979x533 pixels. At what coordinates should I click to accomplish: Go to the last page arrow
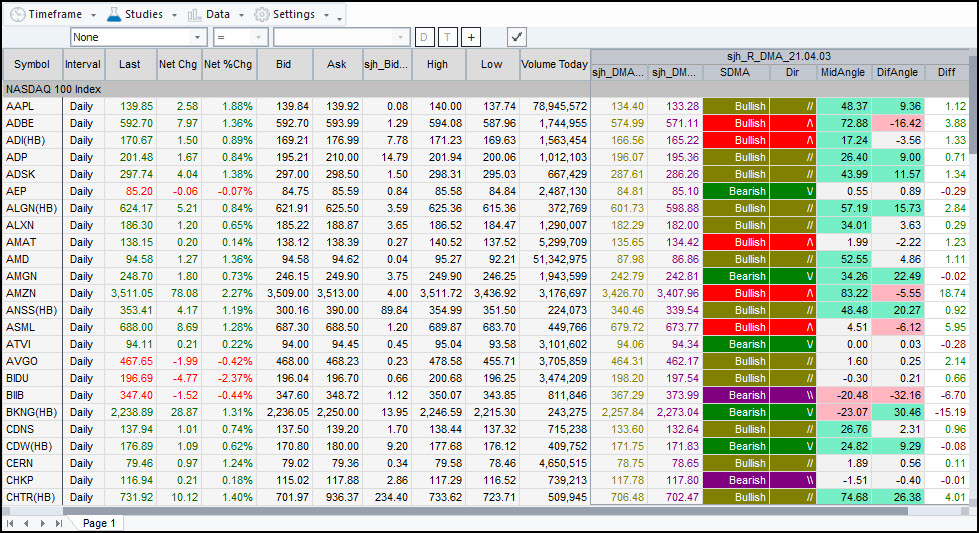click(x=59, y=523)
